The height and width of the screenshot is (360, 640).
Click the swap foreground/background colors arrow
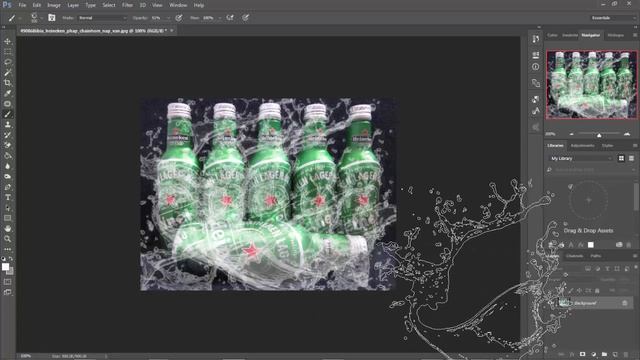[11, 259]
